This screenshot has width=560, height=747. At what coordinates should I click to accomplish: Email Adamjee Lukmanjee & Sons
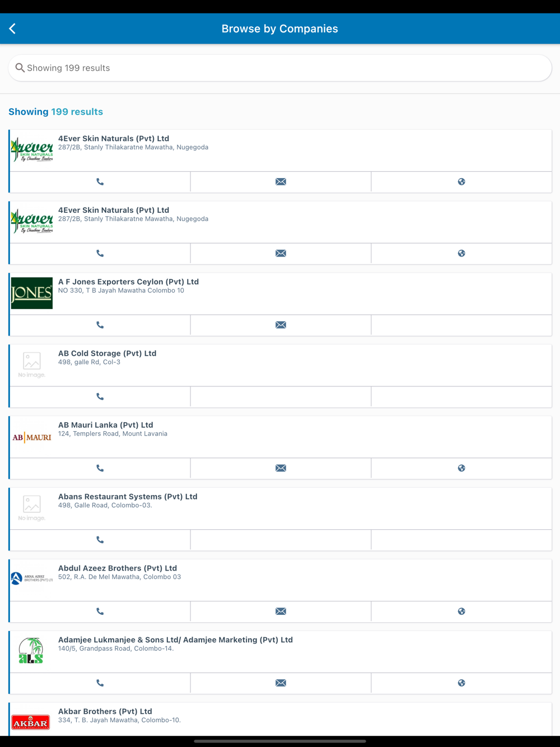(x=281, y=683)
